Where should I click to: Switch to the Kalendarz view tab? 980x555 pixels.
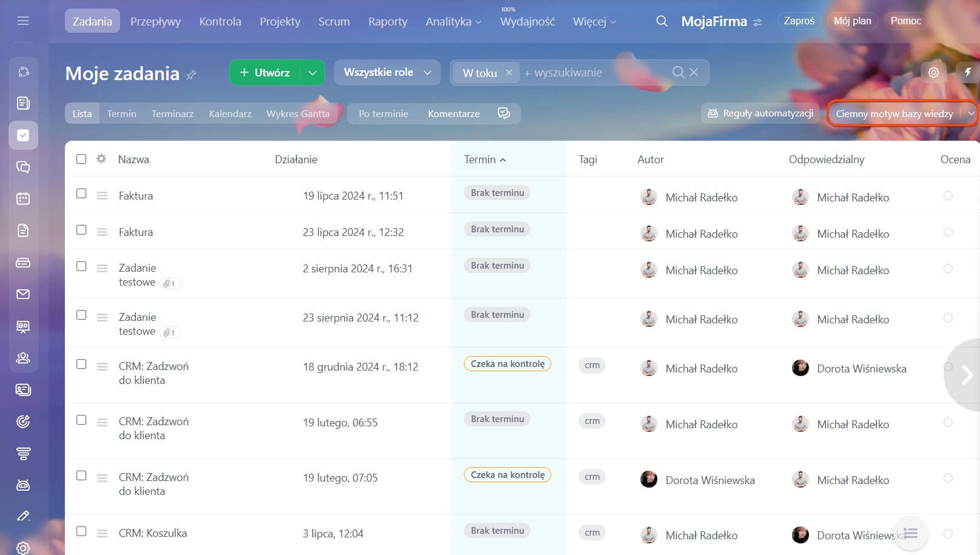230,113
